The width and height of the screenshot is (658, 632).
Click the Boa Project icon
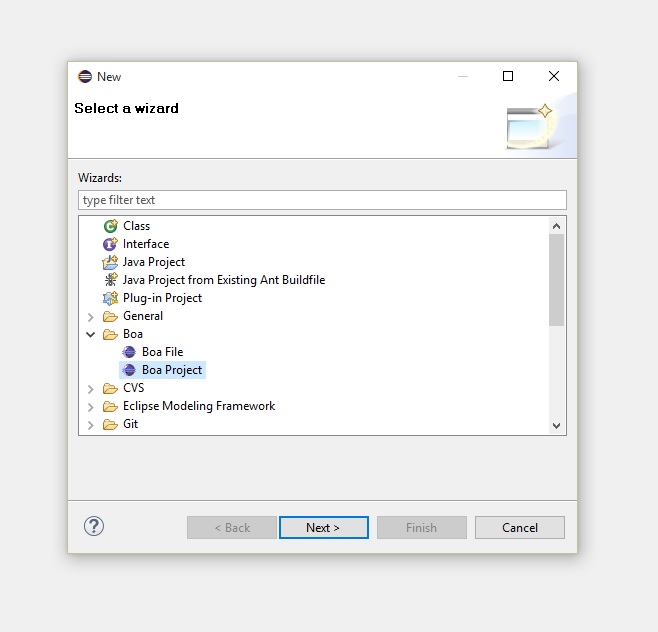(129, 370)
